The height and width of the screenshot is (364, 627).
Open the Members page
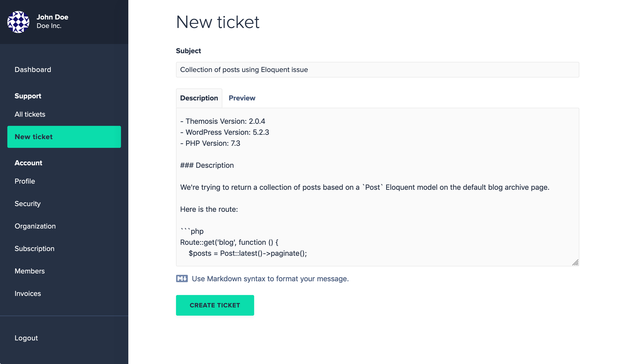click(x=30, y=271)
